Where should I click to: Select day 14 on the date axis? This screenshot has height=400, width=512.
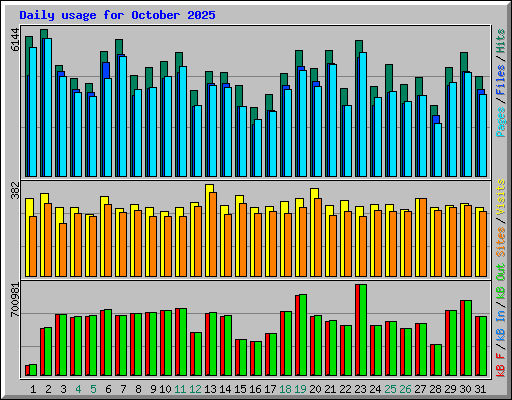[x=225, y=389]
